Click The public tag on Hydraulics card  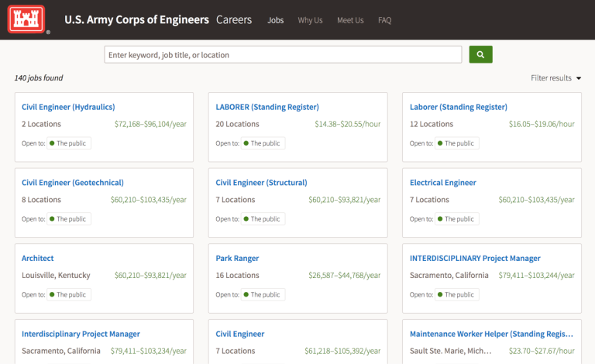69,143
